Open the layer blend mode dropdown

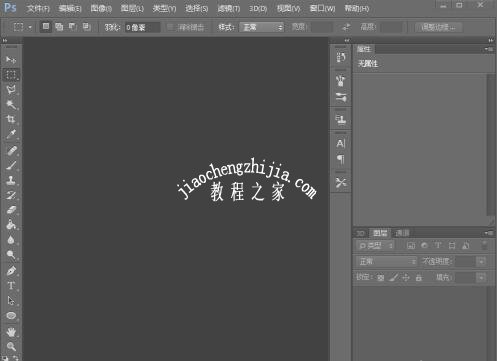(x=386, y=261)
